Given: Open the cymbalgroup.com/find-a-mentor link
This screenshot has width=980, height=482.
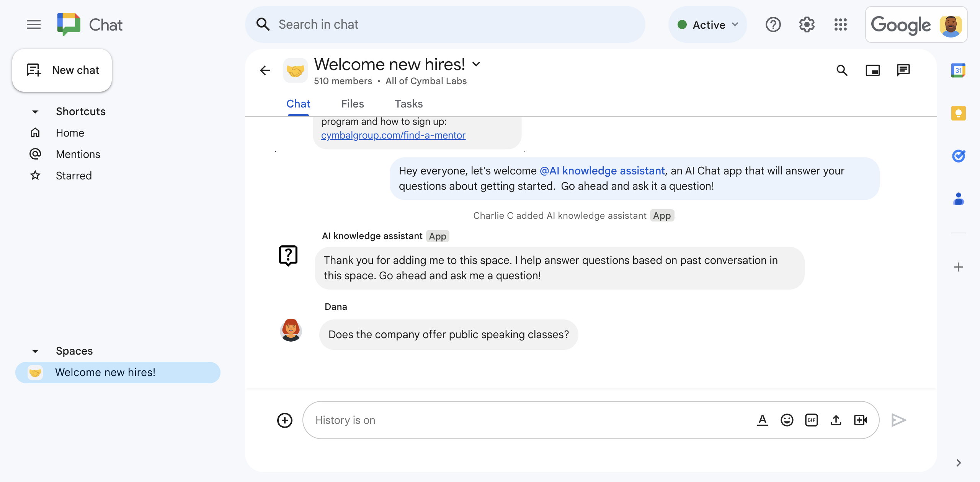Looking at the screenshot, I should coord(394,135).
